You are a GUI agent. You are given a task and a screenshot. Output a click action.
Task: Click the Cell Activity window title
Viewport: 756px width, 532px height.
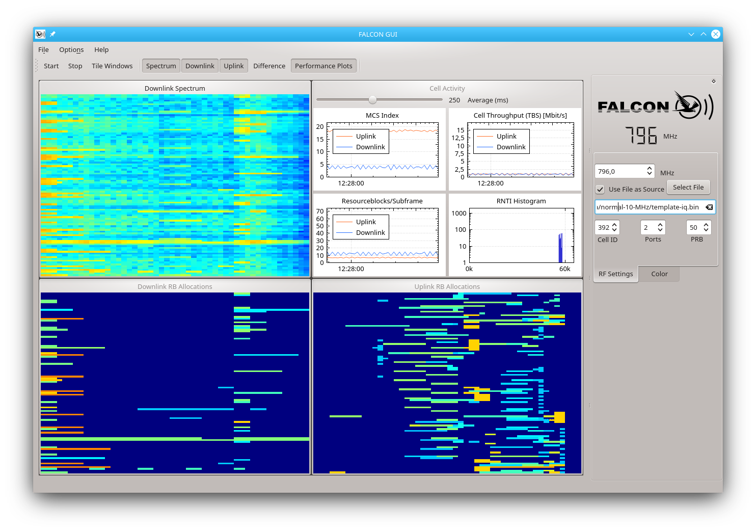pos(447,88)
